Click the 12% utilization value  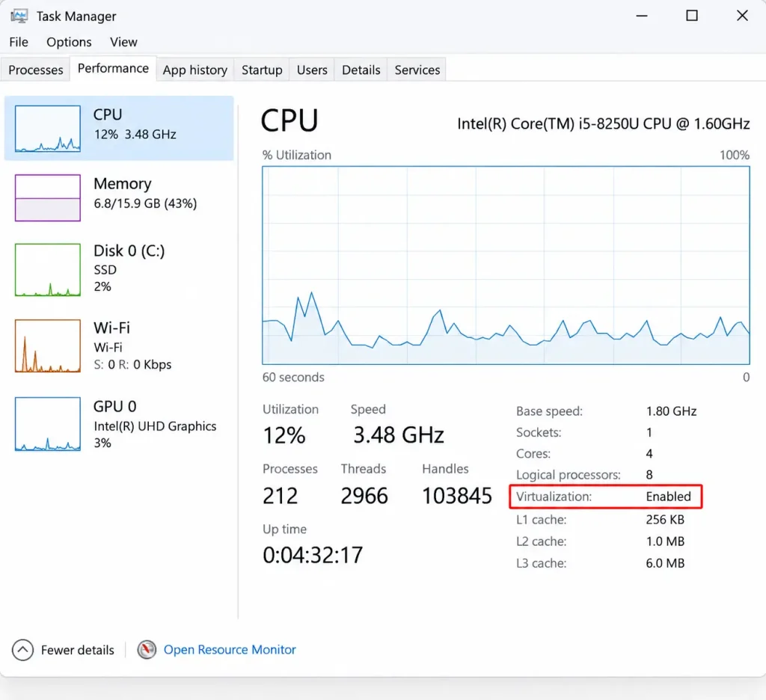(284, 435)
